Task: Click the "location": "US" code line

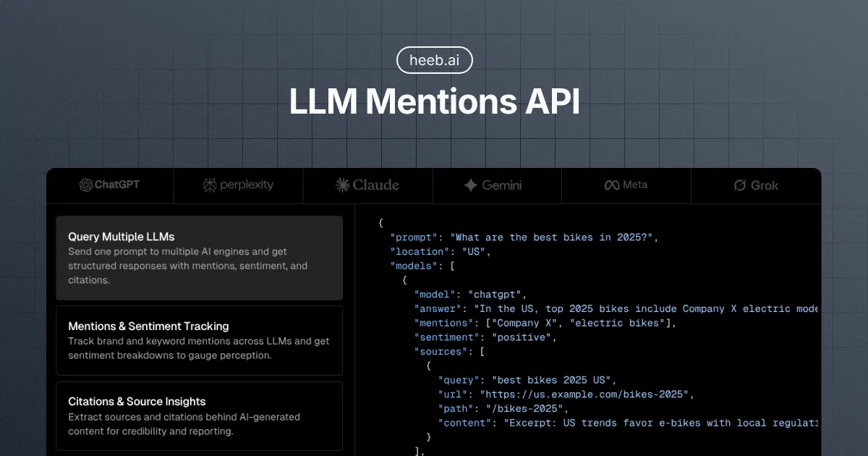Action: point(441,252)
